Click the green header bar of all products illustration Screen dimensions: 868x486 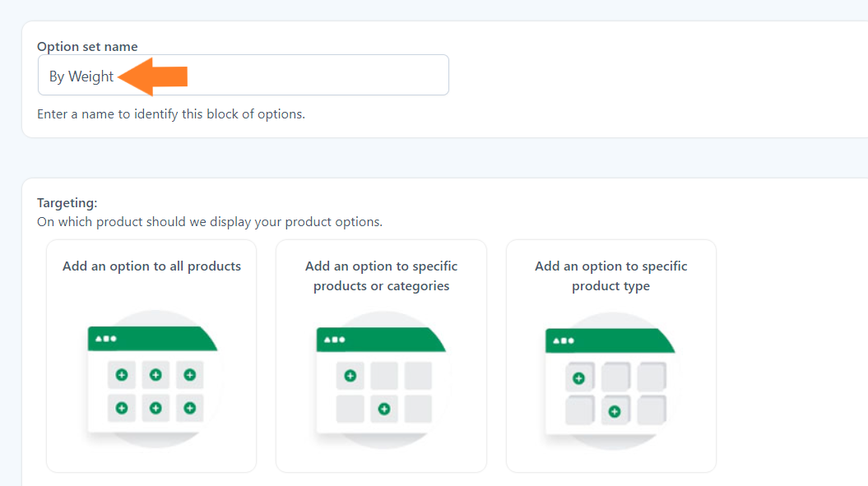point(152,338)
